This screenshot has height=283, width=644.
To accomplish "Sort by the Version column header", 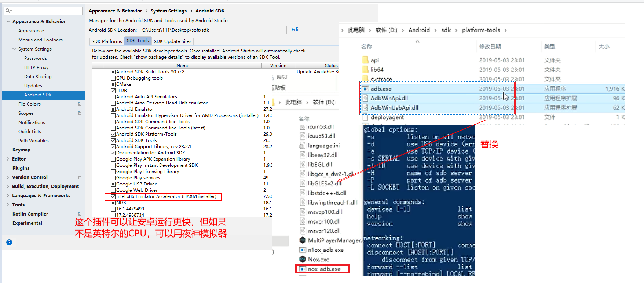I will [278, 66].
